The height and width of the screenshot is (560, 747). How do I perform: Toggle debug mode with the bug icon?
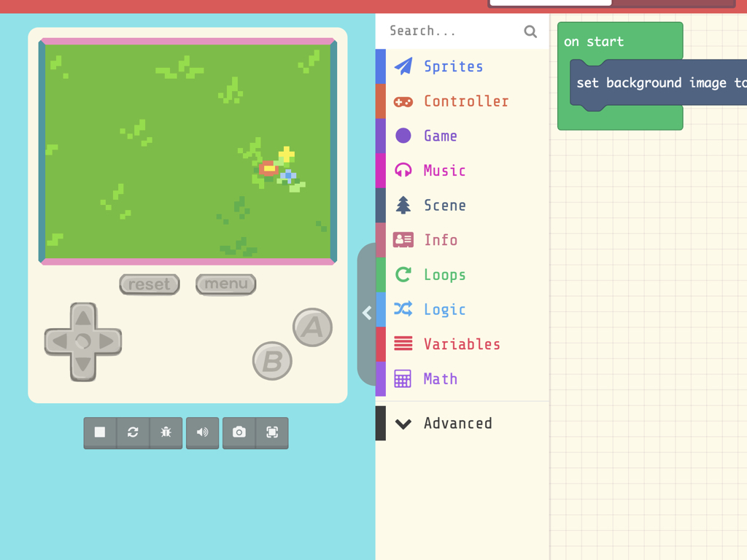tap(166, 432)
